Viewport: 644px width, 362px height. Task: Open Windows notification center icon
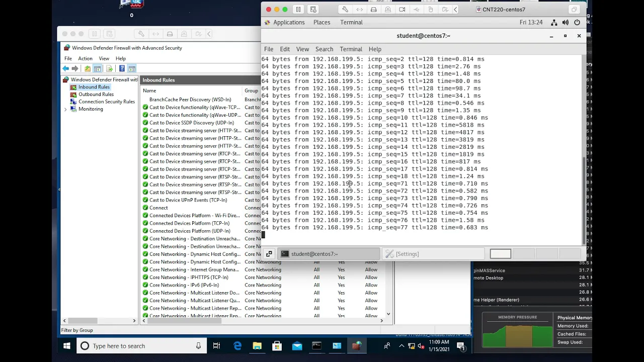click(x=460, y=346)
